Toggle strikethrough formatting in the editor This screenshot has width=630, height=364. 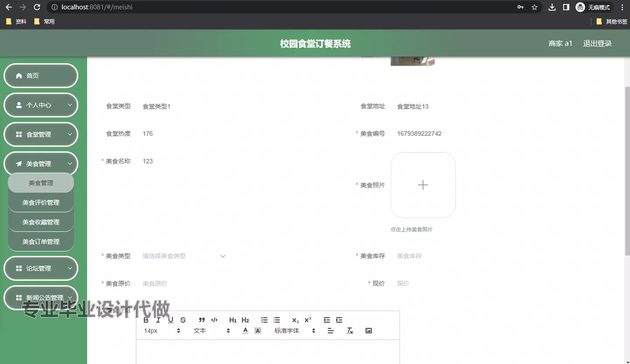coord(183,320)
